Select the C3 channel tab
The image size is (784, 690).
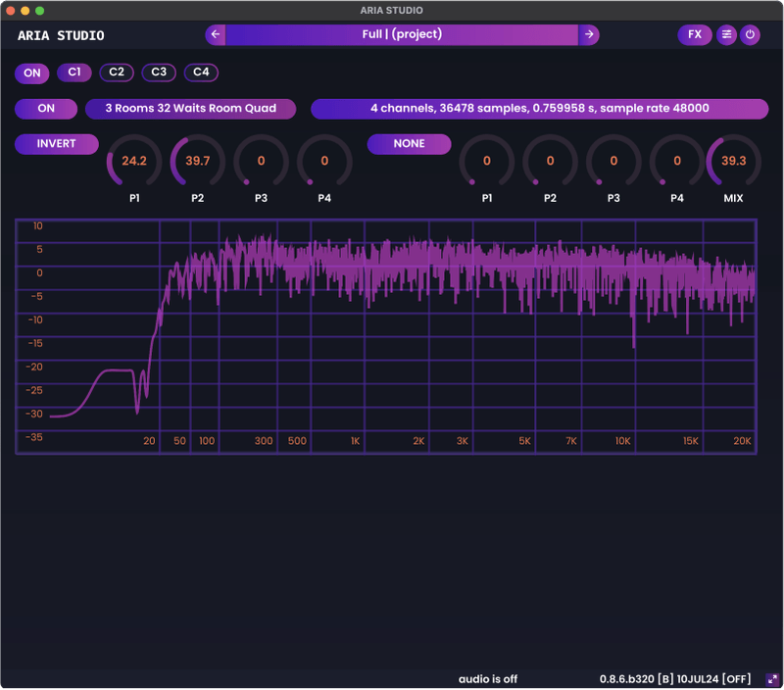click(x=159, y=72)
